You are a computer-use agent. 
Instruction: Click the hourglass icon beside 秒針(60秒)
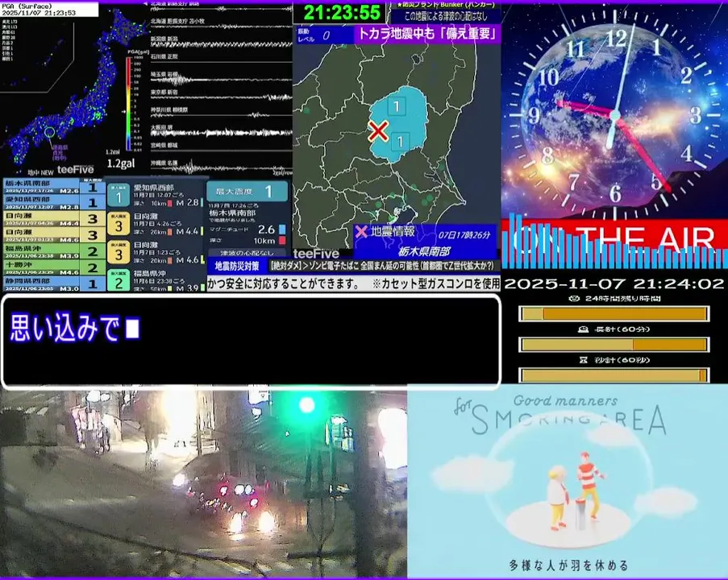[x=583, y=360]
